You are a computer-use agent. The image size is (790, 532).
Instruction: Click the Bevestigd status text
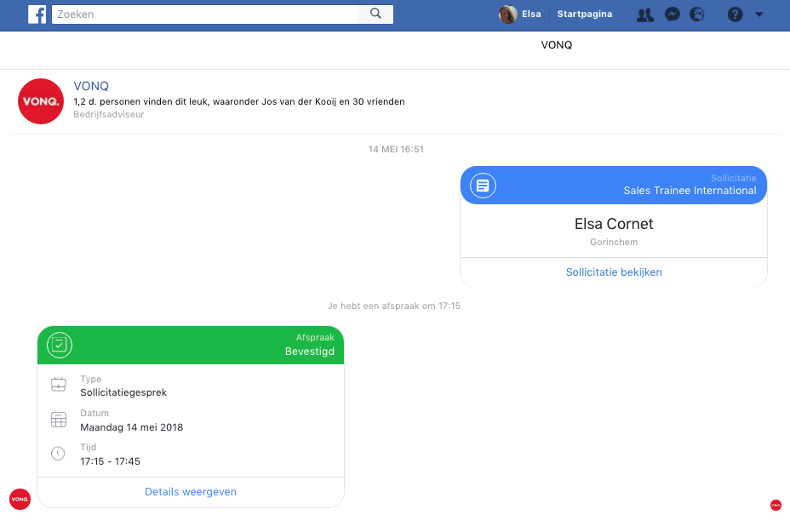point(309,352)
